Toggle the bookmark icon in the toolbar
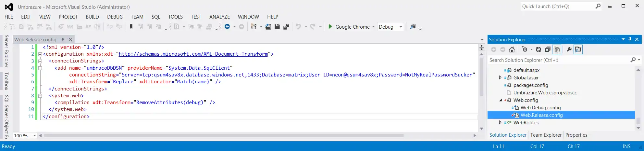Viewport: 644px width, 151px height. click(131, 27)
